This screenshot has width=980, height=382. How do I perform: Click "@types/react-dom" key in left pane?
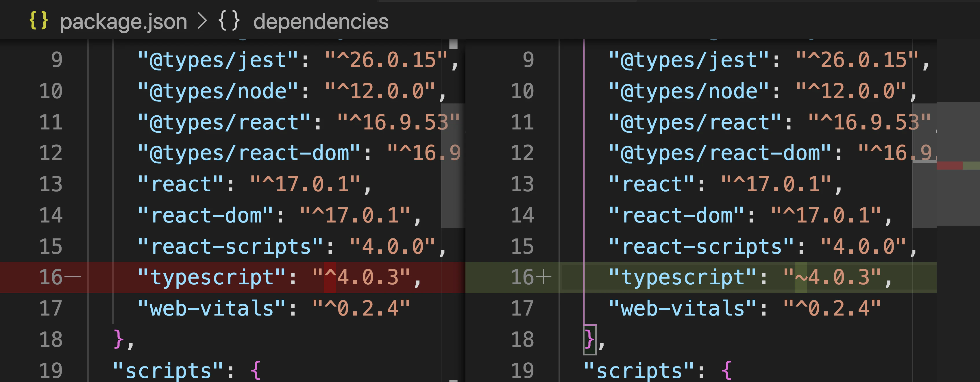point(249,153)
